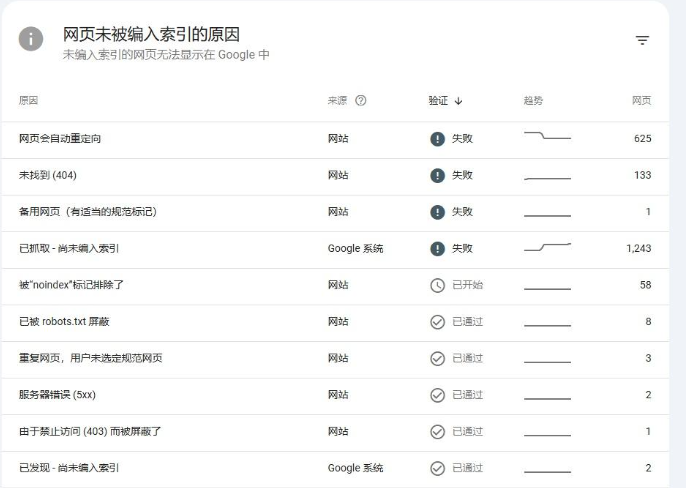Open 重复网页，用户未选定规范网页 row
Viewport: 686px width, 488px height.
(91, 358)
